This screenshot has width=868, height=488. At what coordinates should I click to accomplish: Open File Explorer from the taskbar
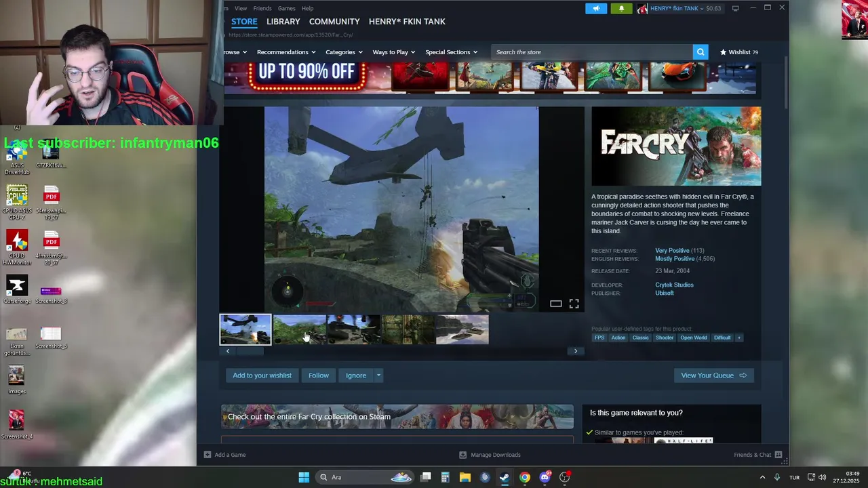point(465,477)
